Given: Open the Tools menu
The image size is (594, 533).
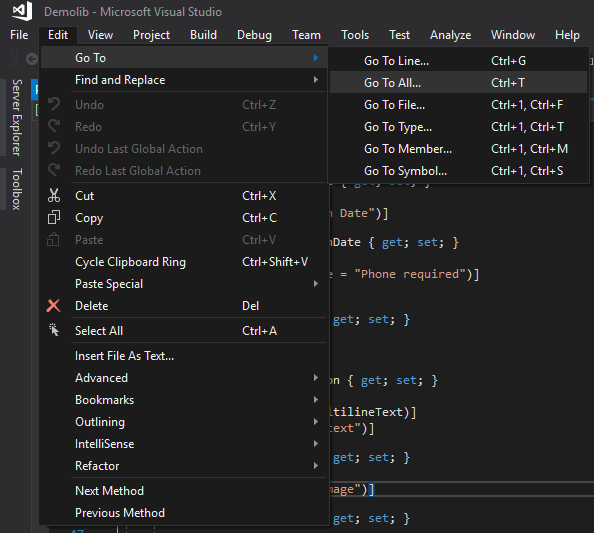Looking at the screenshot, I should tap(355, 35).
